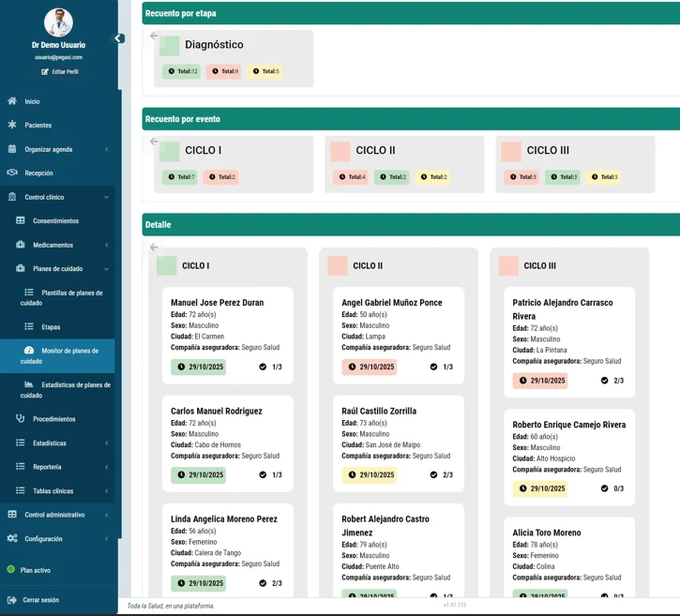Expand Medicamentos submenu arrow
This screenshot has width=680, height=616.
point(107,245)
